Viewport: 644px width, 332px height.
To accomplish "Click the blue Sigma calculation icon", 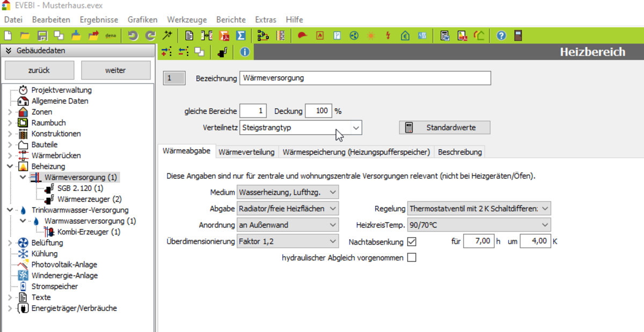I will pos(241,36).
